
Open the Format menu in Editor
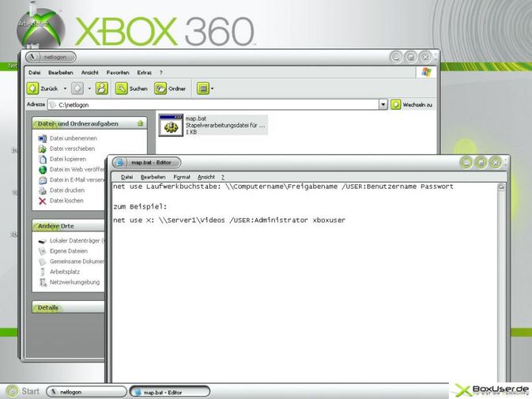pos(182,177)
